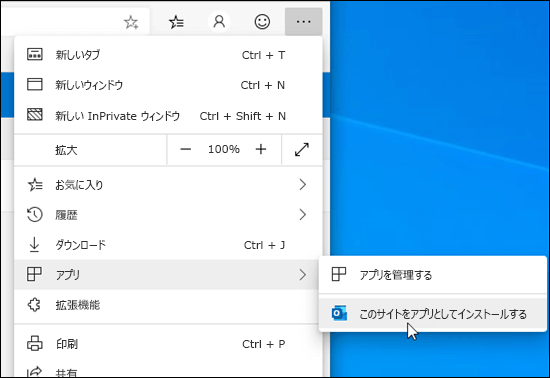Open 新しい InPrivate ウィンドウ
The height and width of the screenshot is (378, 550).
168,116
